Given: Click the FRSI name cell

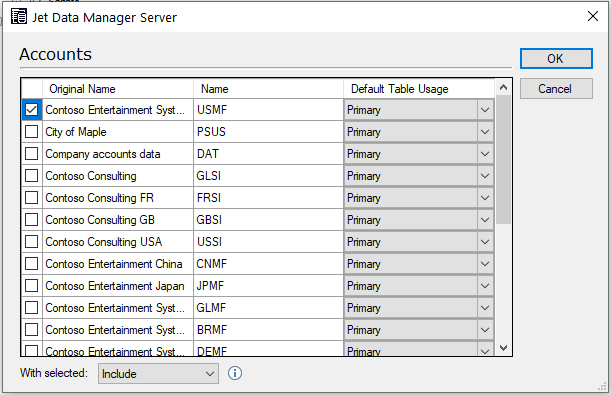Looking at the screenshot, I should pyautogui.click(x=268, y=198).
